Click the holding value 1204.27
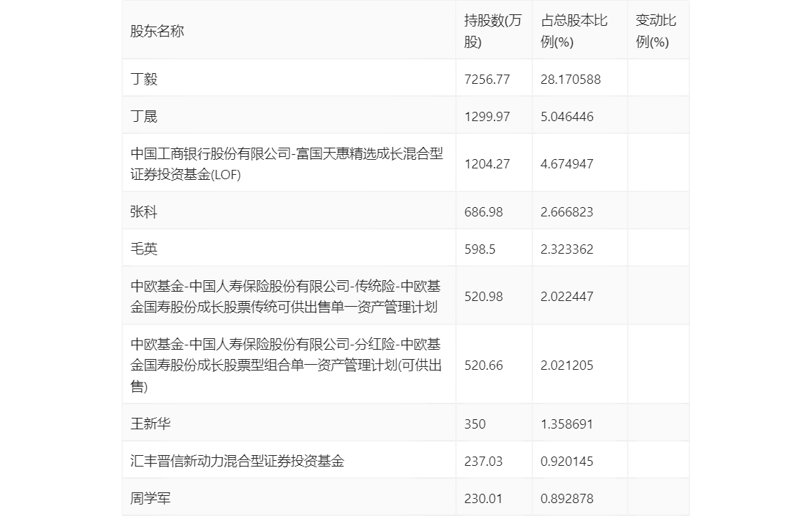Viewport: 812px width, 516px height. tap(488, 164)
